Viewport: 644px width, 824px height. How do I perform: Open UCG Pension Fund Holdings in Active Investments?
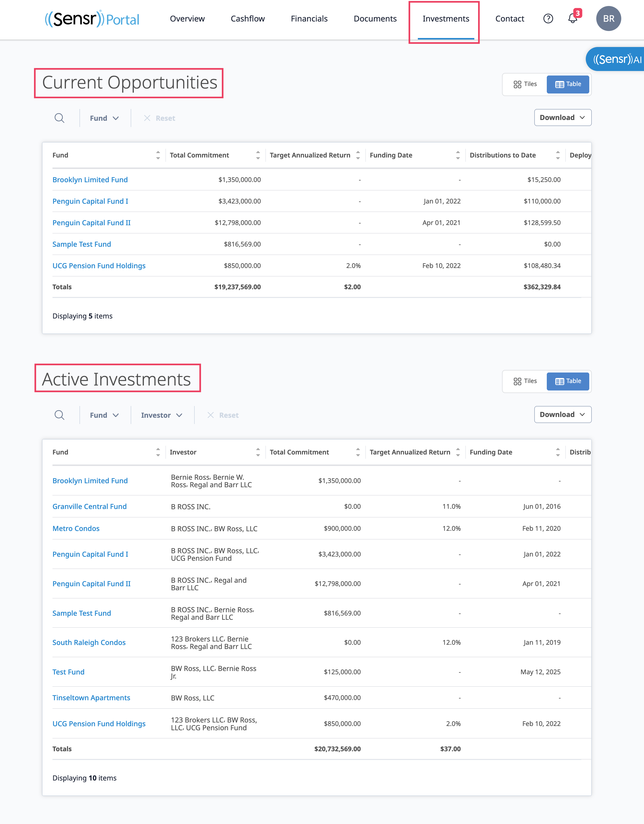click(99, 724)
